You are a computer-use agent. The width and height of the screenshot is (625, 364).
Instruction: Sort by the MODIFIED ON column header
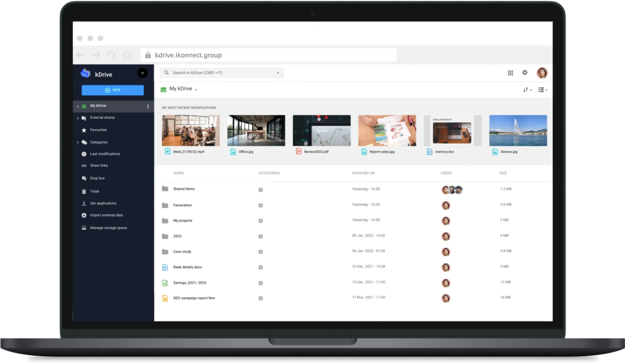[363, 173]
